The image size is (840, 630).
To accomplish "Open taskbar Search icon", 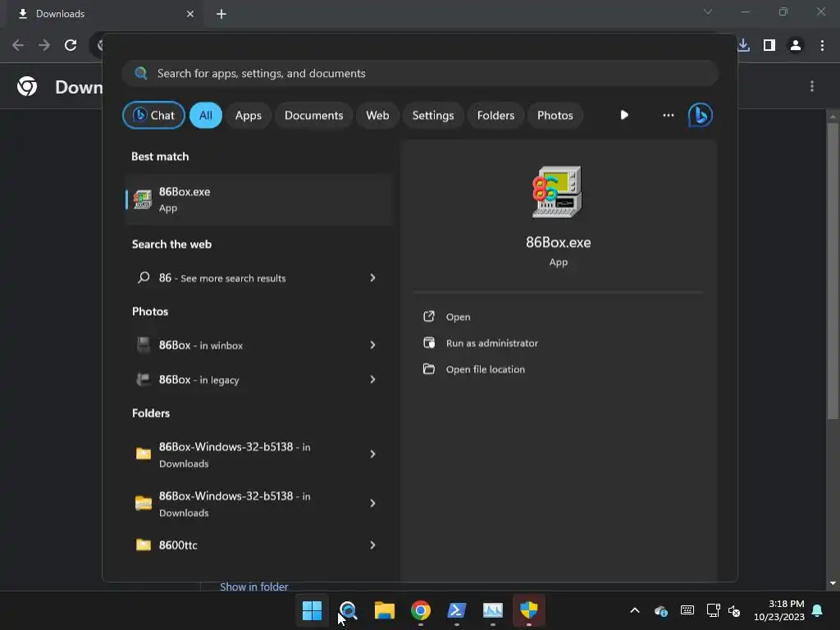I will pos(348,610).
